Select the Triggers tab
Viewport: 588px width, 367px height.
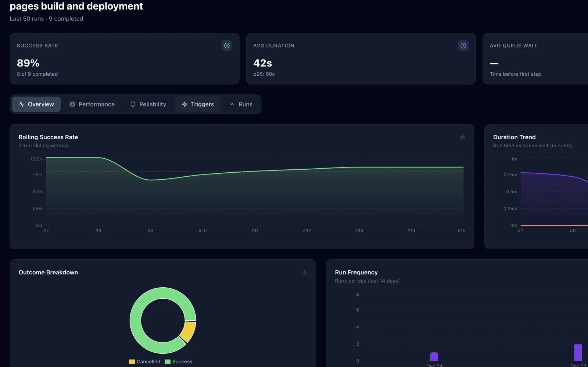198,104
